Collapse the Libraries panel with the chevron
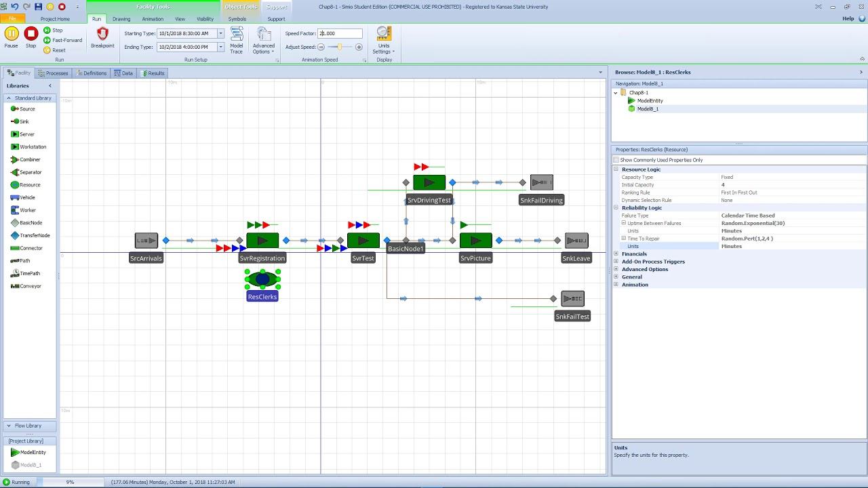The width and height of the screenshot is (868, 488). 50,86
